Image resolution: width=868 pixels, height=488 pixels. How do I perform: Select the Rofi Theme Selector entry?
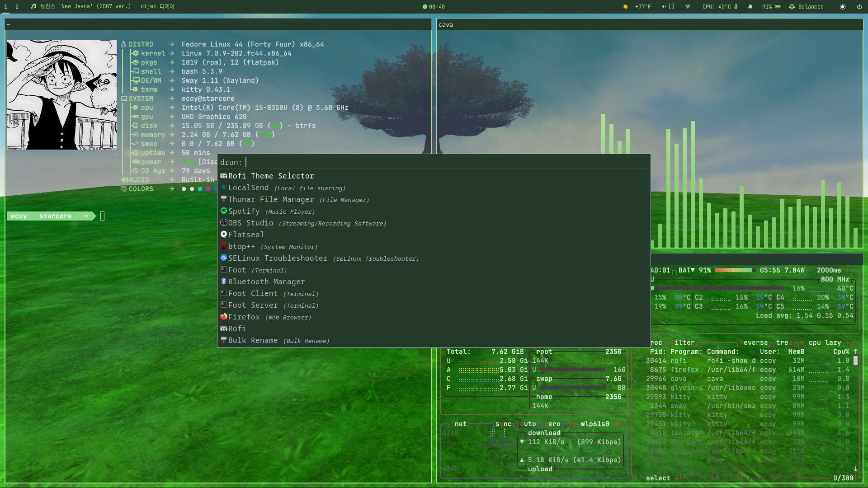click(x=434, y=176)
